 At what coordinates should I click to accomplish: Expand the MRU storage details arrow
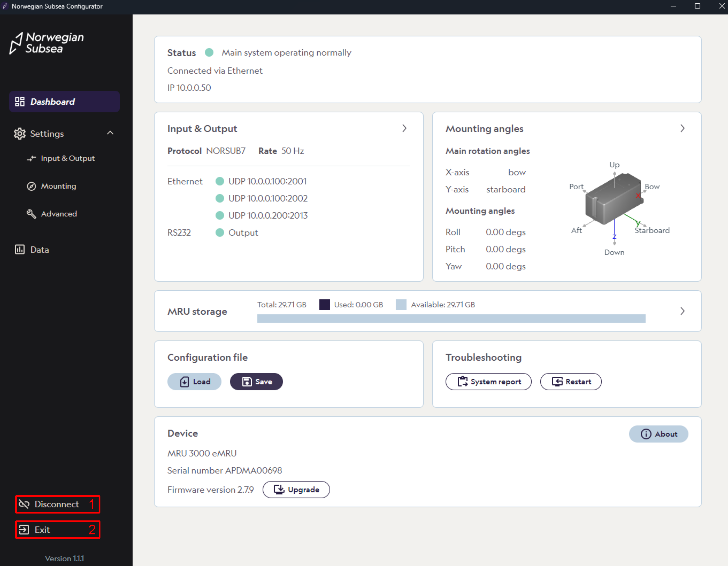682,311
